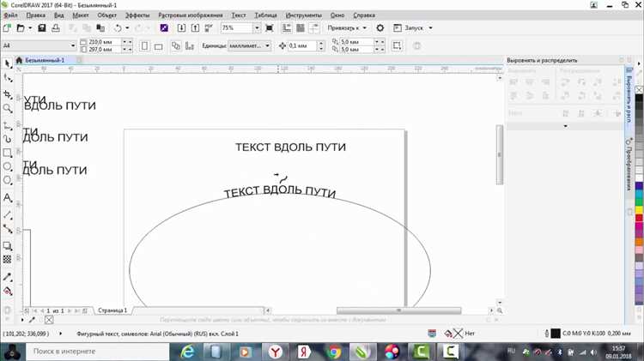Viewport: 644px width, 361px height.
Task: Set page orientation to portrait
Action: click(x=144, y=46)
